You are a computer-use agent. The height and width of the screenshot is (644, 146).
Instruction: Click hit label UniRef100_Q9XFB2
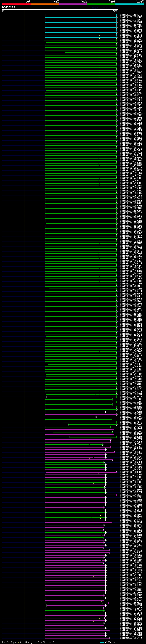pos(131,55)
